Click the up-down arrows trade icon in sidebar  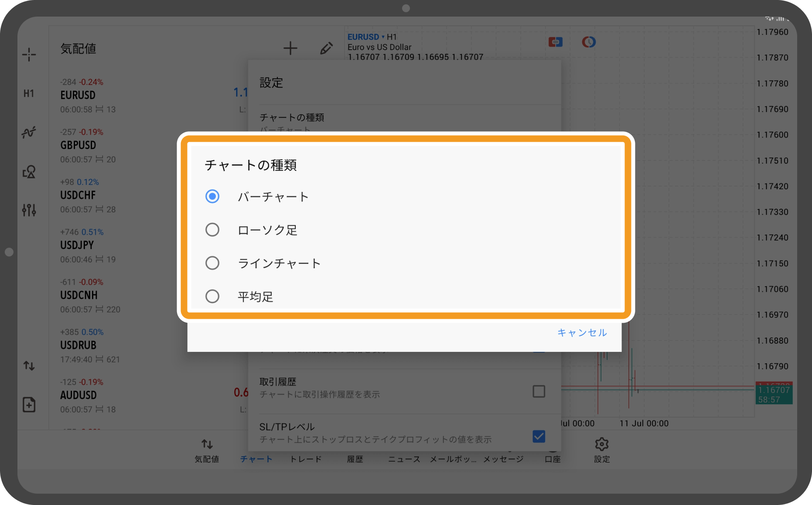(29, 365)
